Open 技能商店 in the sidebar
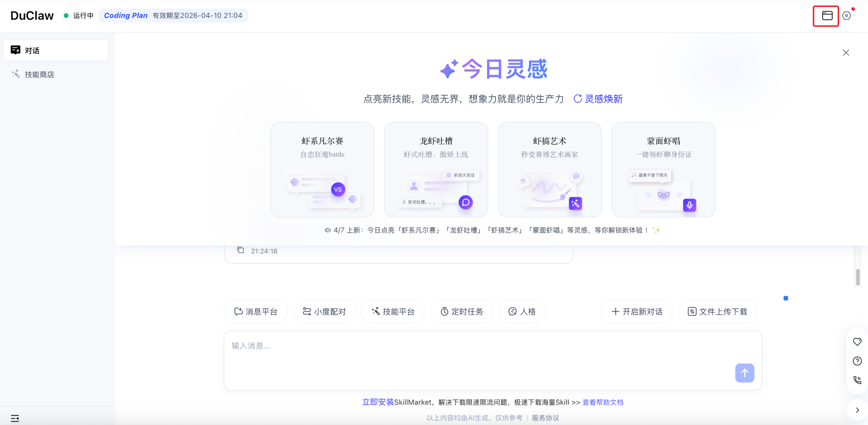The width and height of the screenshot is (868, 425). pyautogui.click(x=39, y=74)
